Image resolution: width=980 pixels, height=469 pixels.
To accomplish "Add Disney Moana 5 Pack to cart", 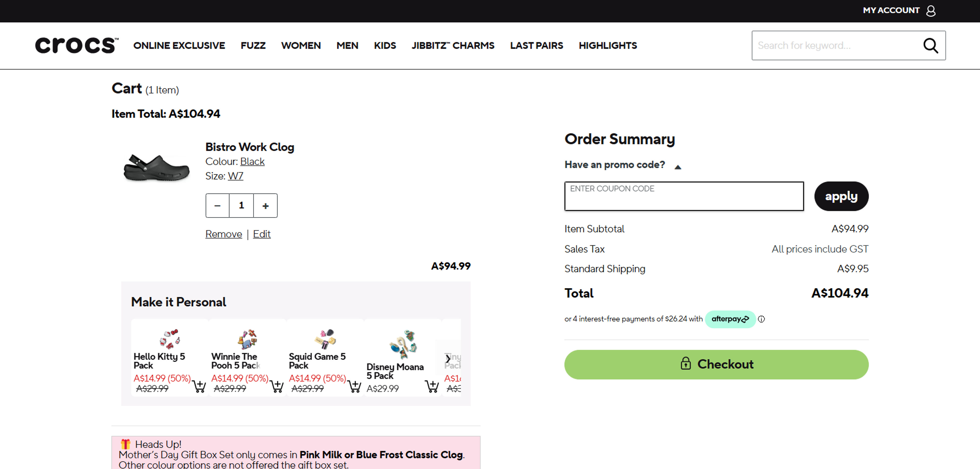I will pyautogui.click(x=432, y=386).
